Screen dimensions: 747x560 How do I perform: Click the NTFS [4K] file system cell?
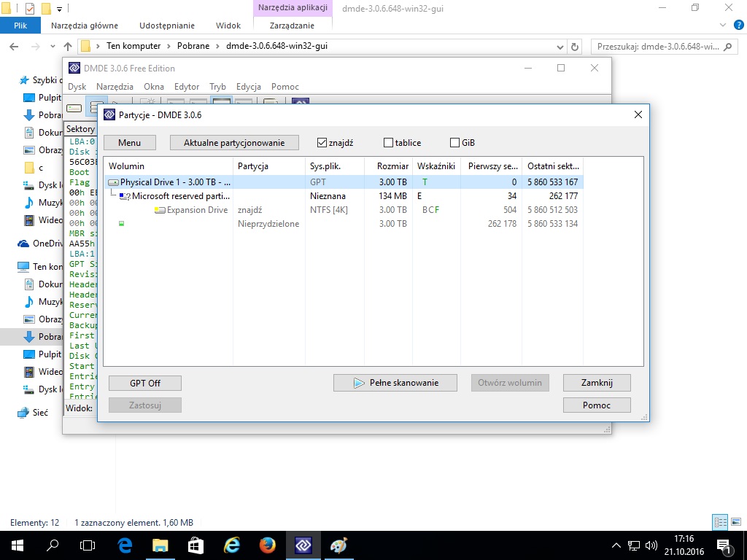click(329, 210)
